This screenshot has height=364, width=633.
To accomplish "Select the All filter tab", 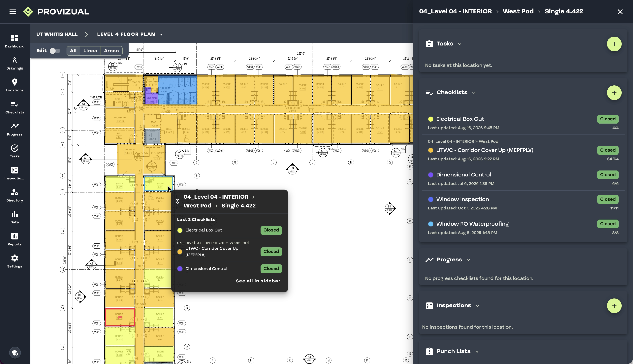I will [73, 51].
